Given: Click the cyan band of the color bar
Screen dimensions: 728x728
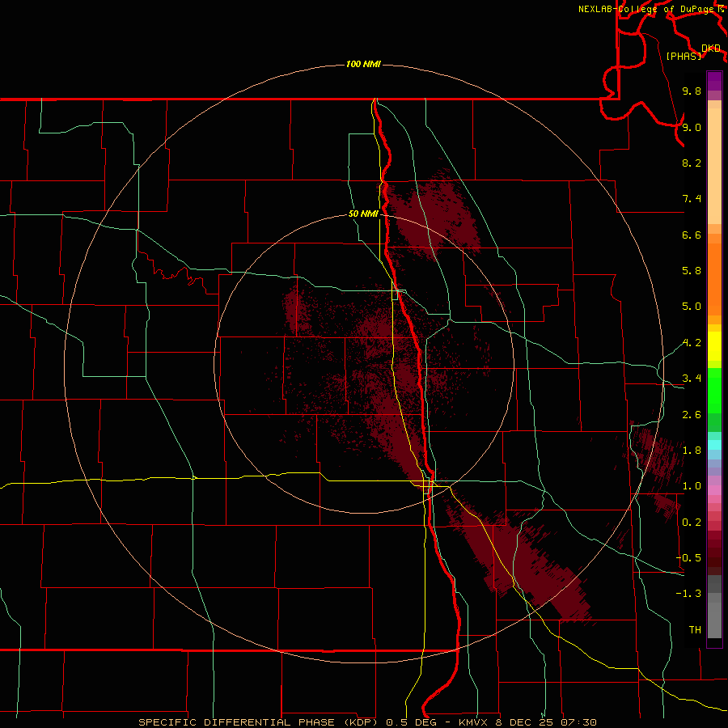Looking at the screenshot, I should tap(714, 445).
